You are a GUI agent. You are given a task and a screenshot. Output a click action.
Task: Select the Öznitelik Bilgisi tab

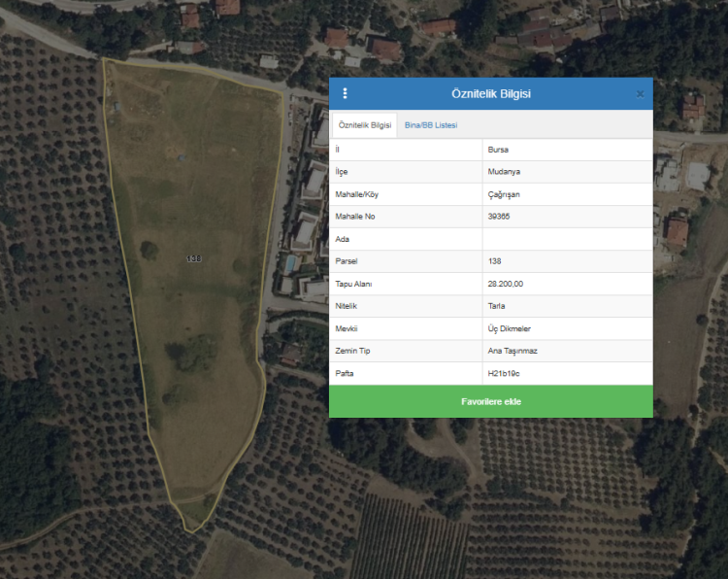[x=364, y=125]
